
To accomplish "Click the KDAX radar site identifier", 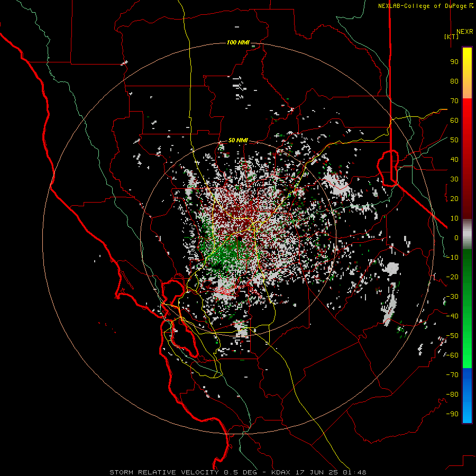I will tap(281, 472).
